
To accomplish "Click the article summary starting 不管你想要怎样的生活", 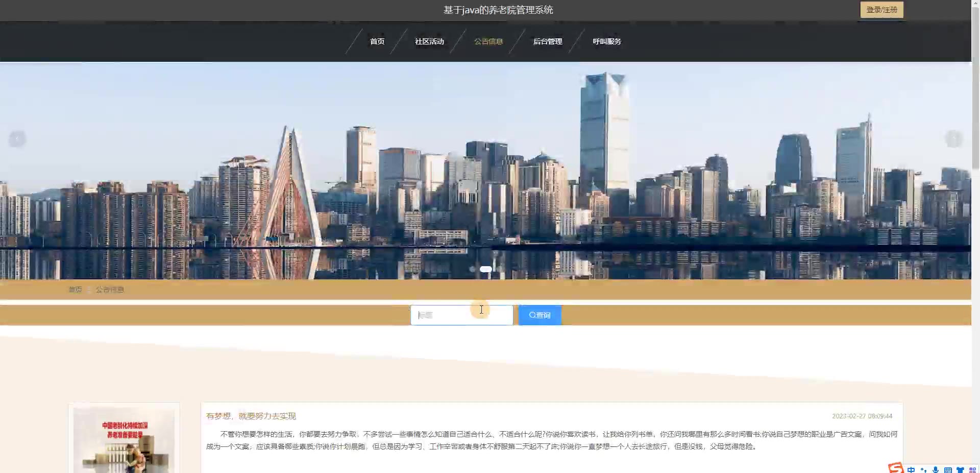I will 552,440.
